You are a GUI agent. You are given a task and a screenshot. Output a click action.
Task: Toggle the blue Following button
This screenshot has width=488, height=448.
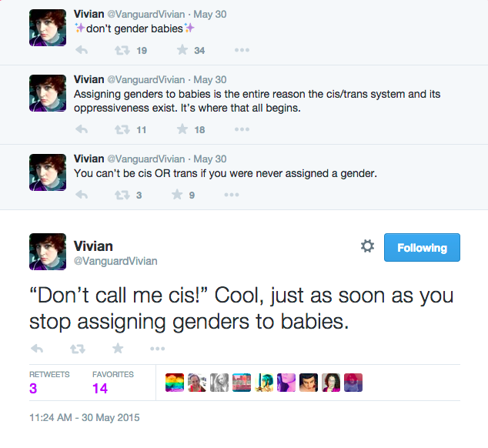click(422, 247)
